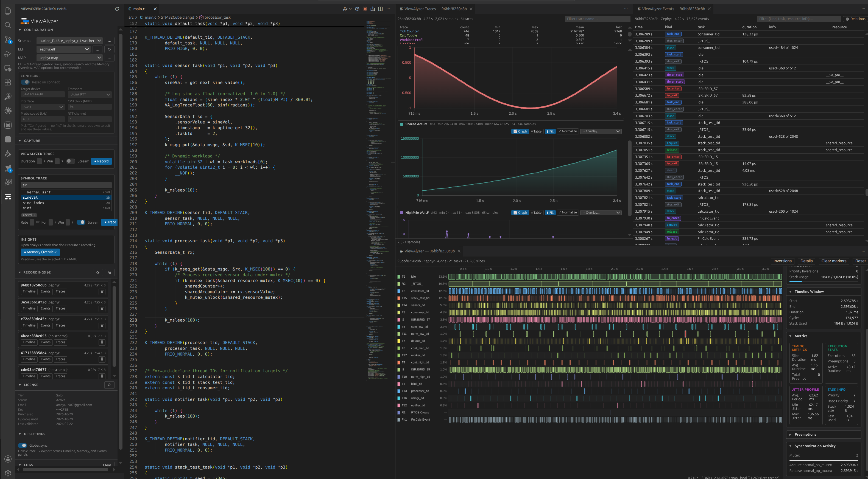Click the Trace button in Symbol Trace
Image resolution: width=868 pixels, height=479 pixels.
(110, 222)
